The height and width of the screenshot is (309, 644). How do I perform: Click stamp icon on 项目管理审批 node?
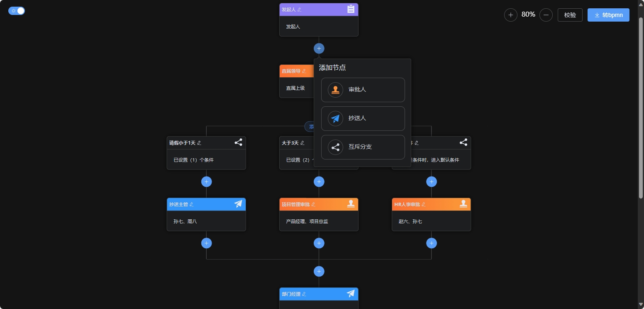351,204
